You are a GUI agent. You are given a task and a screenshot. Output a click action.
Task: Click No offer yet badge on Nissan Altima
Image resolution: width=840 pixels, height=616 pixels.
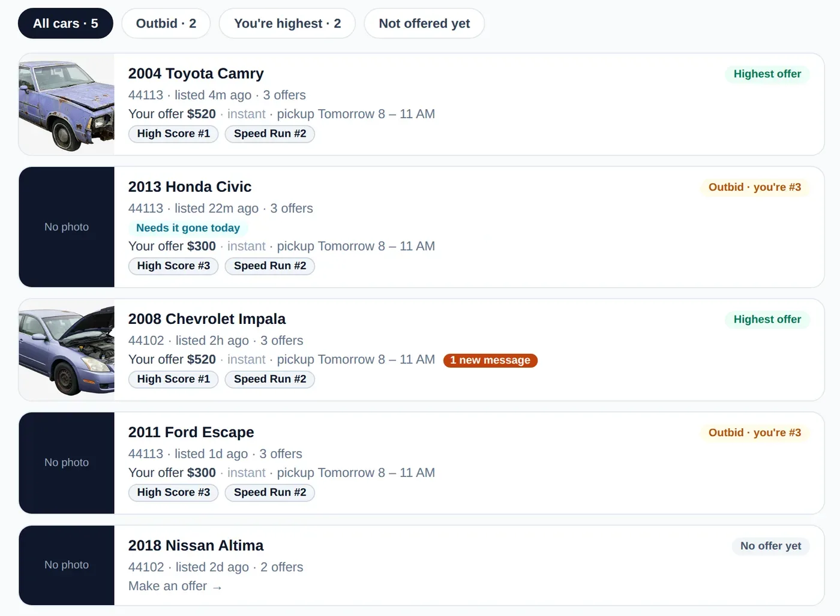(771, 546)
